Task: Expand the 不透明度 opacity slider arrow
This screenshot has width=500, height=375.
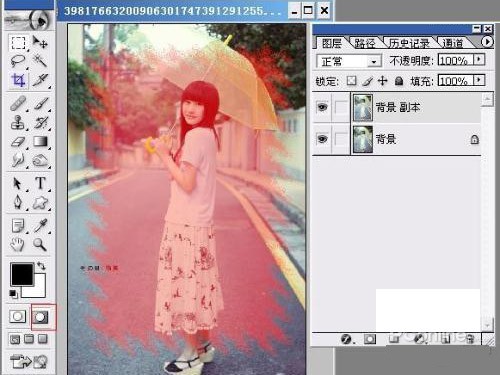Action: click(x=479, y=60)
